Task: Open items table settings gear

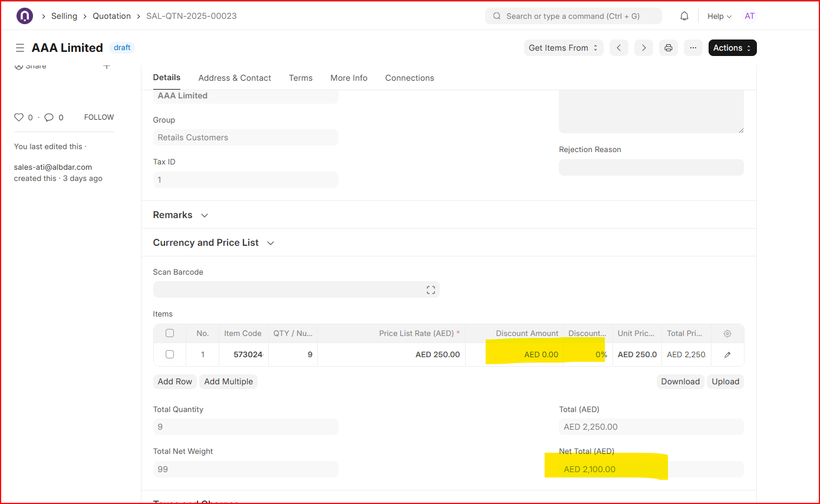Action: (x=727, y=334)
